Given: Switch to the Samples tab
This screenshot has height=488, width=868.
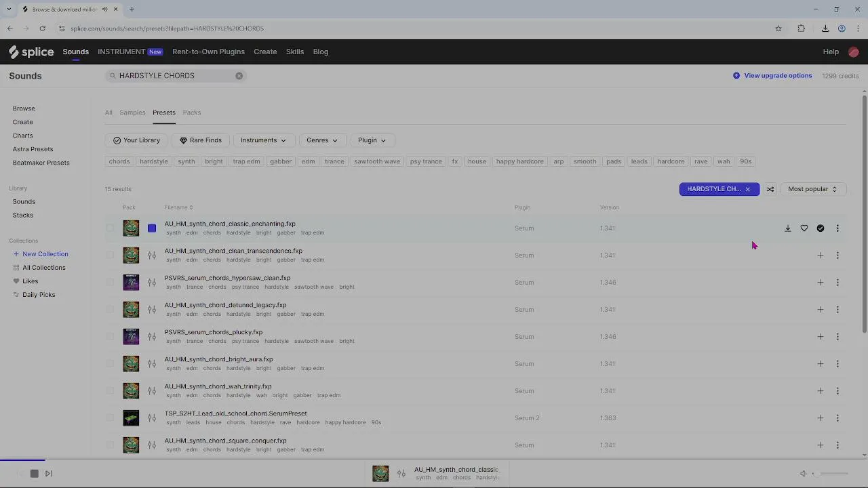Looking at the screenshot, I should coord(132,113).
